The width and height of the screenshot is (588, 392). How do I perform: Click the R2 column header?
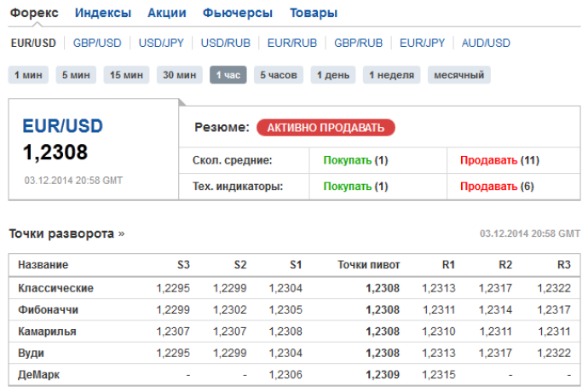tap(505, 265)
